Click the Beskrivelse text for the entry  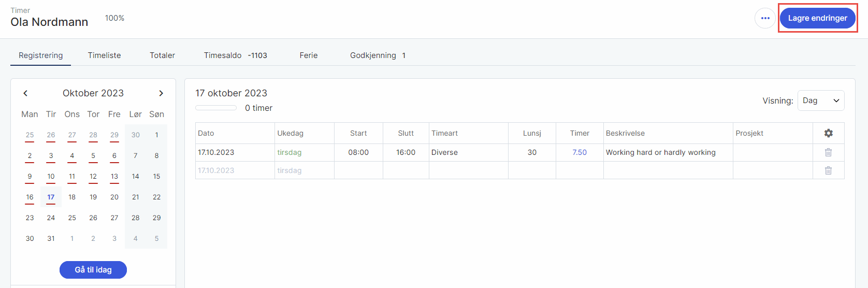661,152
